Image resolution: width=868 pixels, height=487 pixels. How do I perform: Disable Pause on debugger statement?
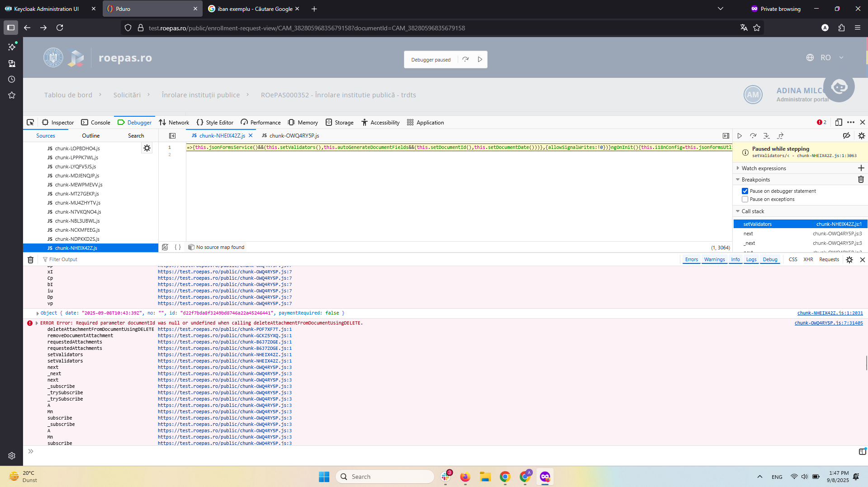pos(745,191)
